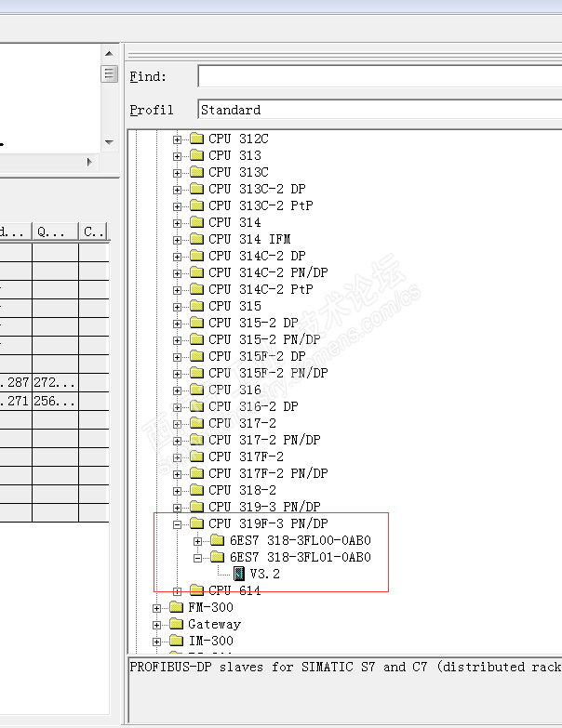Click the CPU 317-2 PN/DP folder icon

[197, 439]
